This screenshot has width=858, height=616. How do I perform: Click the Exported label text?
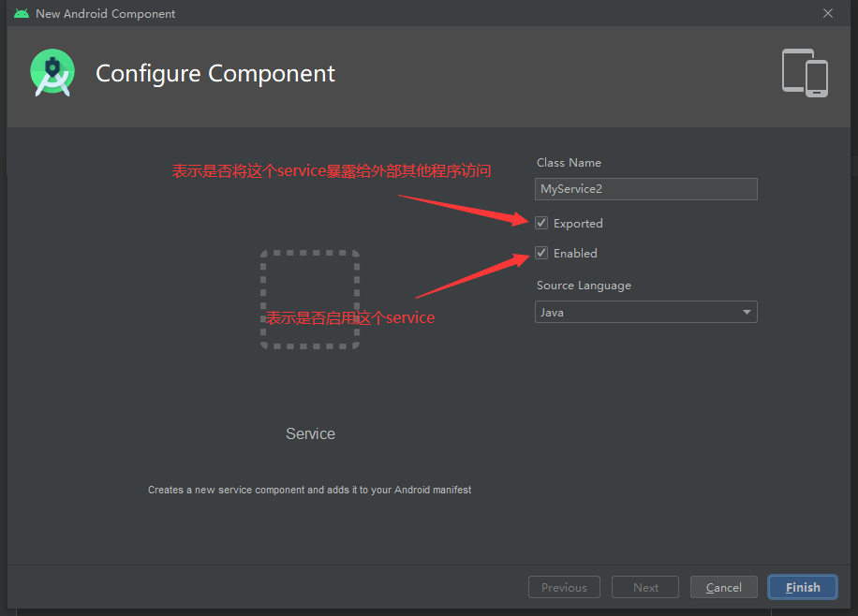[x=578, y=223]
